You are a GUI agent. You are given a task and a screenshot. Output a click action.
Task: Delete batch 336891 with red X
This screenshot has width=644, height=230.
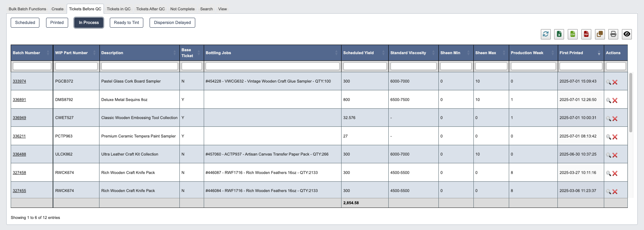tap(615, 100)
